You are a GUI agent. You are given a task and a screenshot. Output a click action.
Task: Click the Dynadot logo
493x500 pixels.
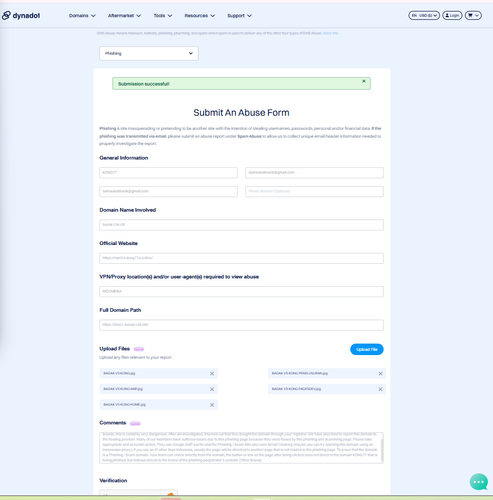[21, 15]
